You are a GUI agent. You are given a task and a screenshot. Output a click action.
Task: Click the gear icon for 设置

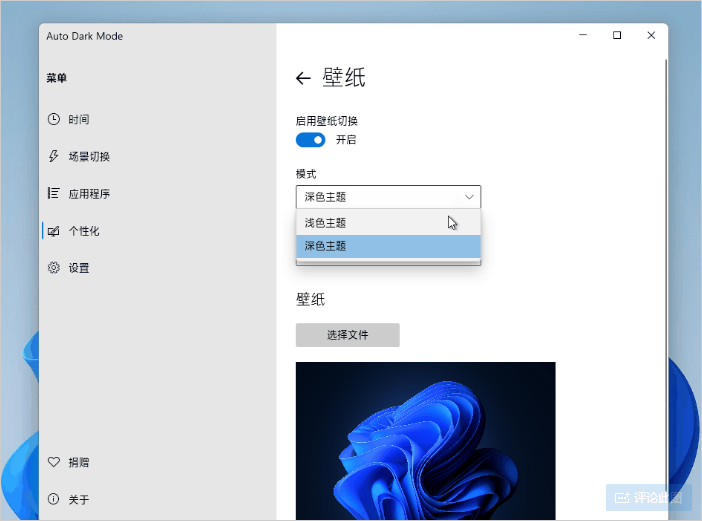point(54,268)
